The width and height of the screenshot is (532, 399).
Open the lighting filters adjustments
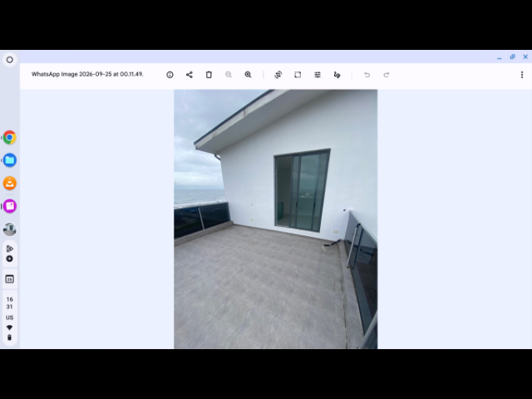click(x=318, y=75)
